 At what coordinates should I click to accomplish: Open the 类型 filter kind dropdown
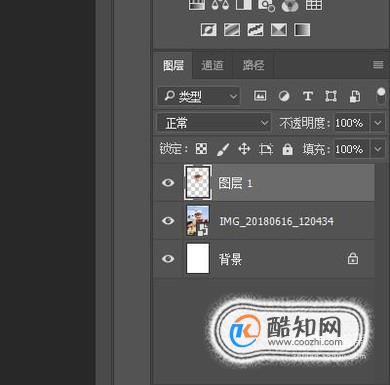tap(199, 96)
